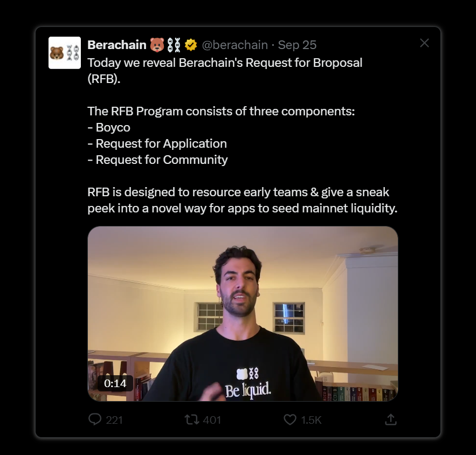Click the Berachain profile avatar image
Viewport: 476px width, 455px height.
[65, 53]
